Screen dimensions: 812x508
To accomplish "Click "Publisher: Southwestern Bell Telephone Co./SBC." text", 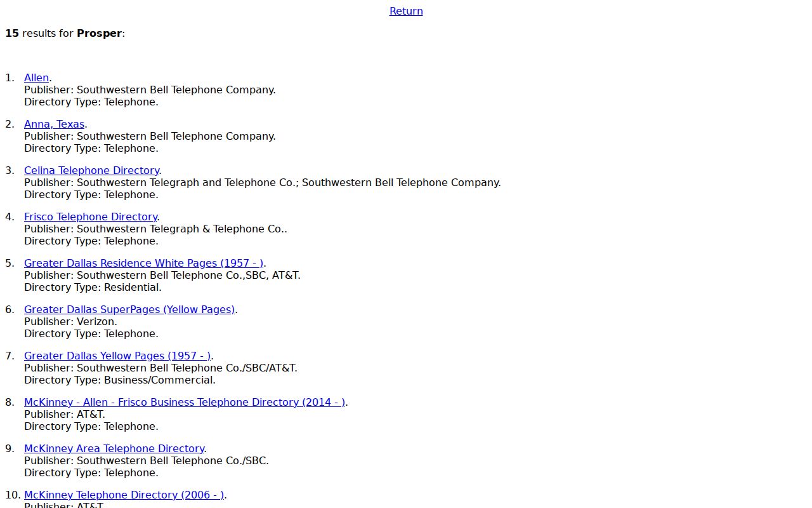I will pyautogui.click(x=147, y=460).
